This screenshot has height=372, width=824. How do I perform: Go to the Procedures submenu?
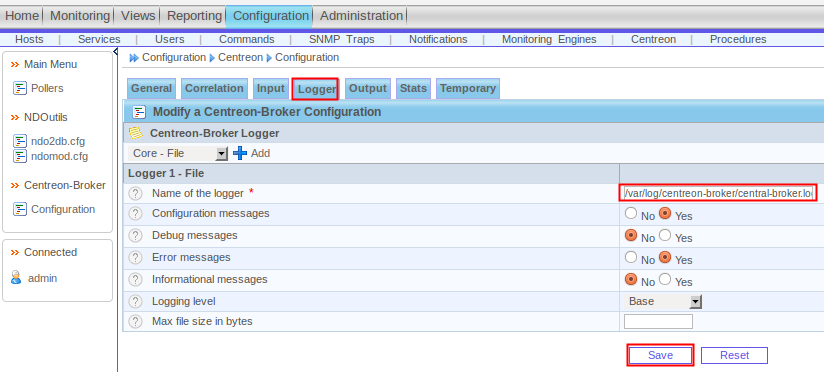click(x=738, y=39)
